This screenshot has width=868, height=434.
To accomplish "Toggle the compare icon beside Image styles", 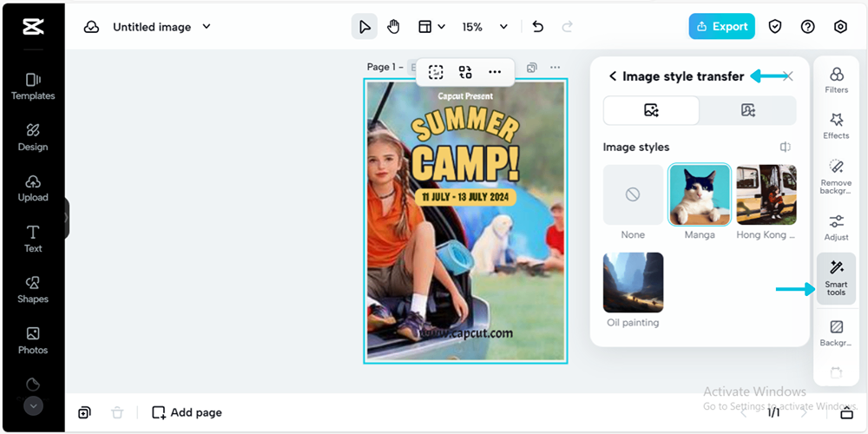I will (x=785, y=147).
